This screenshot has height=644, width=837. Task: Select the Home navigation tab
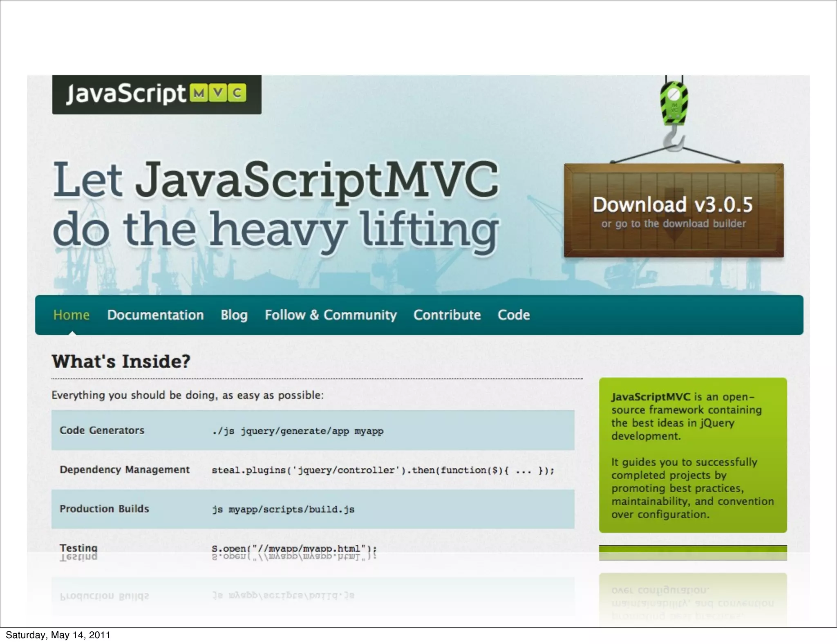click(x=71, y=315)
